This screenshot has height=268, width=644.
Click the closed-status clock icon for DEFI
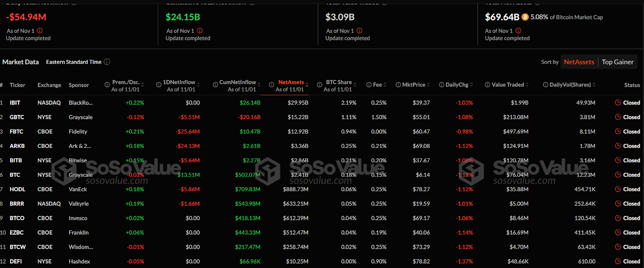click(618, 261)
